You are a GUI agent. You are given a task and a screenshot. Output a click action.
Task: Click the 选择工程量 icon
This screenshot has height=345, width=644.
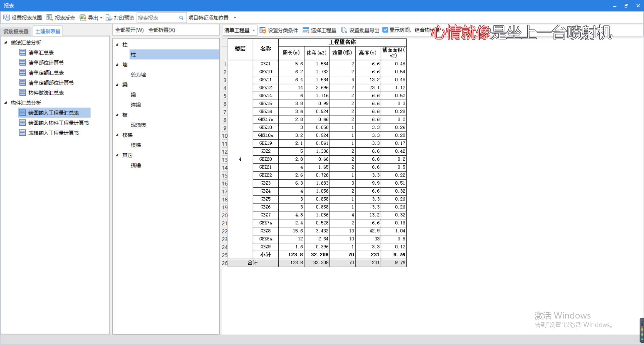(x=306, y=30)
